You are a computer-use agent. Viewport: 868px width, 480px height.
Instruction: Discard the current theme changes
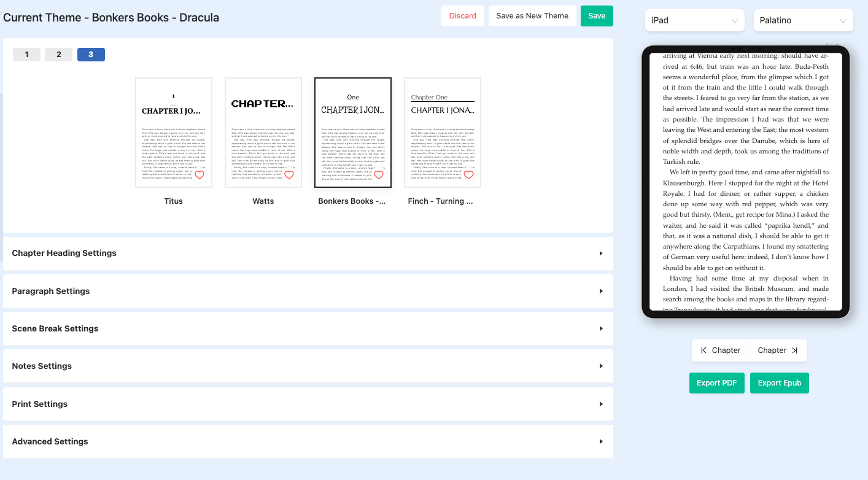click(462, 15)
